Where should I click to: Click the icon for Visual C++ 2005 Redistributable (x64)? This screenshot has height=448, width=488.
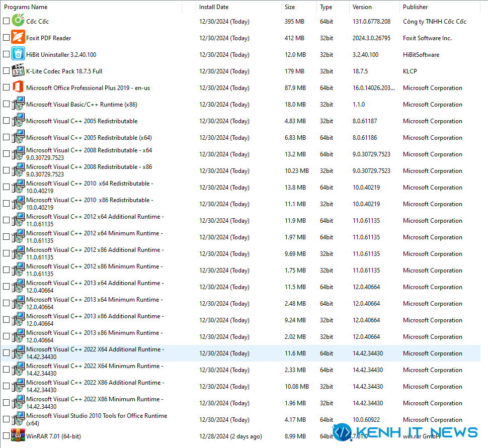tap(18, 136)
